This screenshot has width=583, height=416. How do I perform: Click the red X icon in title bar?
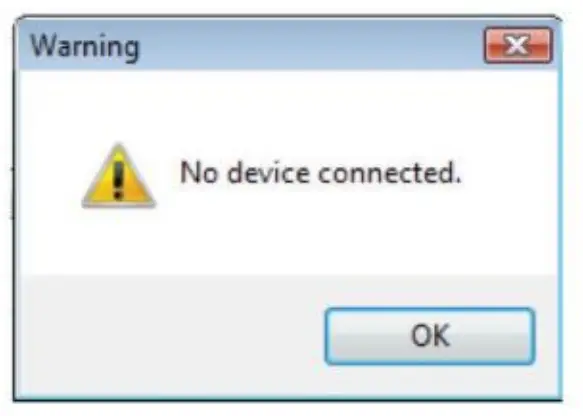518,45
